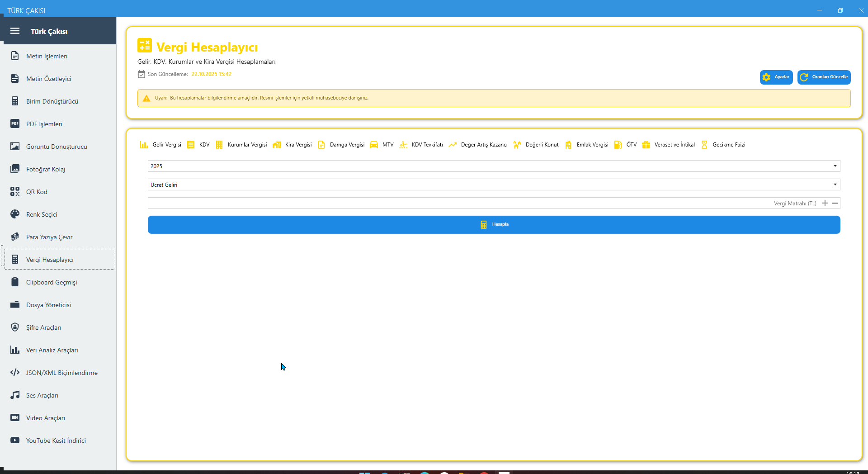Open Ayarlar settings button
This screenshot has width=868, height=474.
[x=776, y=77]
